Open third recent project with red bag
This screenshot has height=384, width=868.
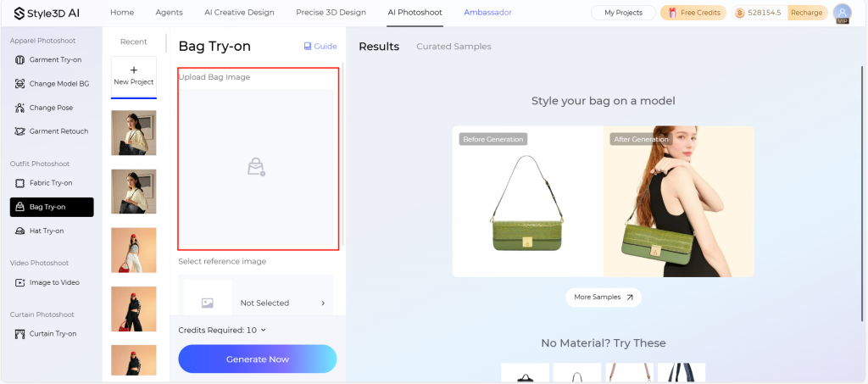point(133,250)
